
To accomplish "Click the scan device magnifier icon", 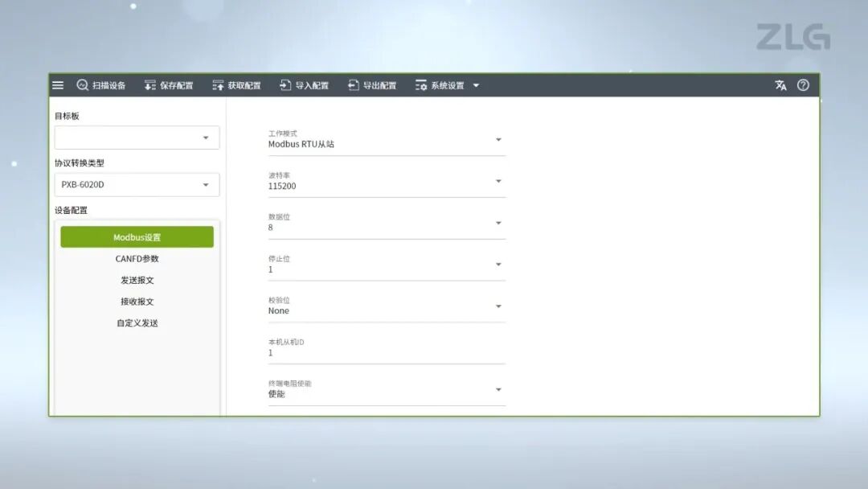I will [83, 84].
